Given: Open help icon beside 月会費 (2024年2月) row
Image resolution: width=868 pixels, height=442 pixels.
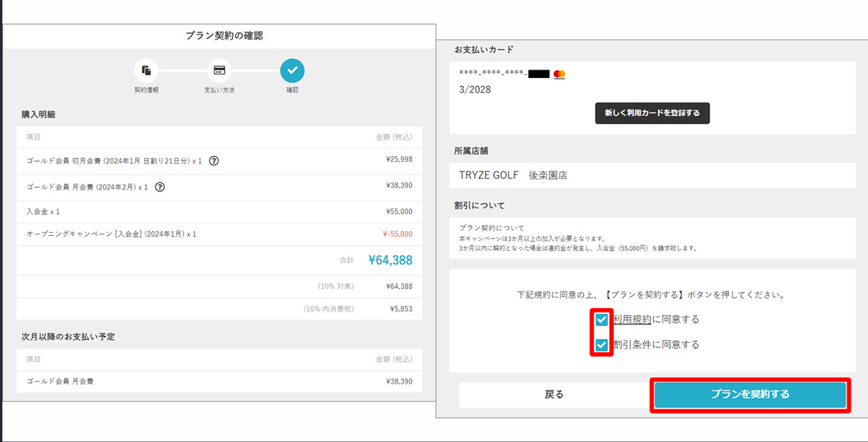Looking at the screenshot, I should 160,186.
